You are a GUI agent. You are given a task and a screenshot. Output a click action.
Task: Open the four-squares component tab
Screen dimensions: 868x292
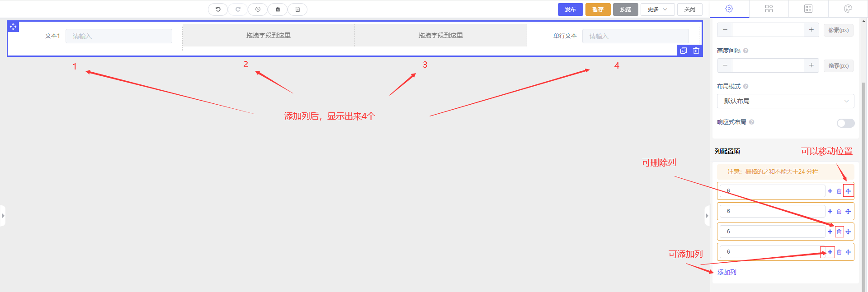coord(769,9)
